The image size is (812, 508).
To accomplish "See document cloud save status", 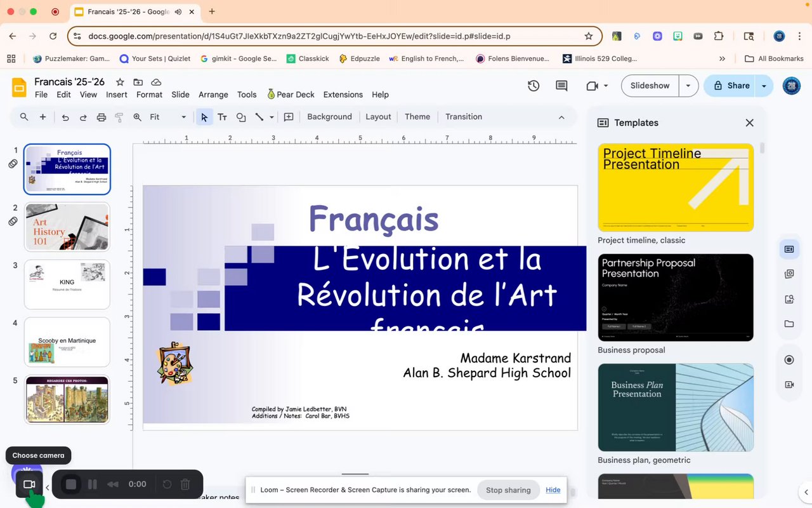I will tap(156, 83).
